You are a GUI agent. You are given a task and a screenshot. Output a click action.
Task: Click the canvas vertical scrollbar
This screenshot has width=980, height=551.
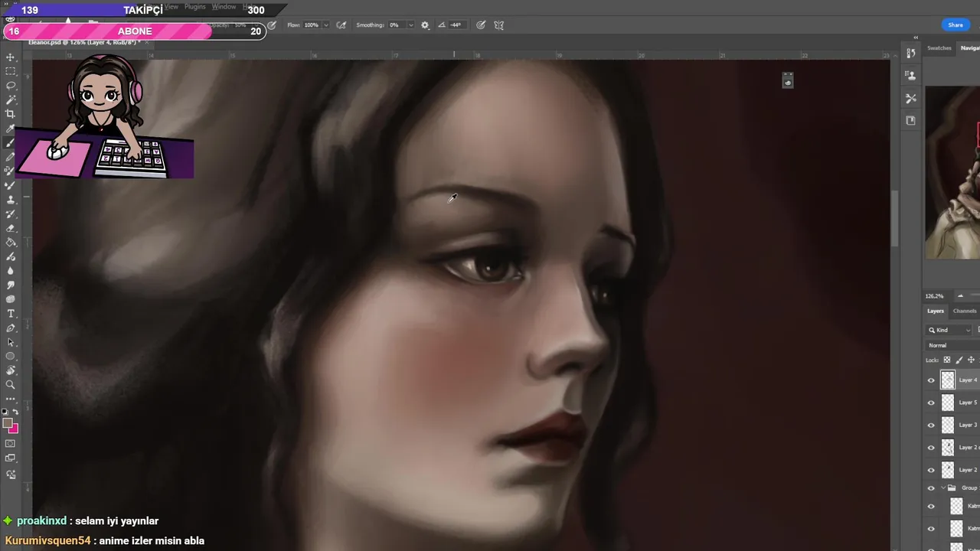tap(894, 218)
